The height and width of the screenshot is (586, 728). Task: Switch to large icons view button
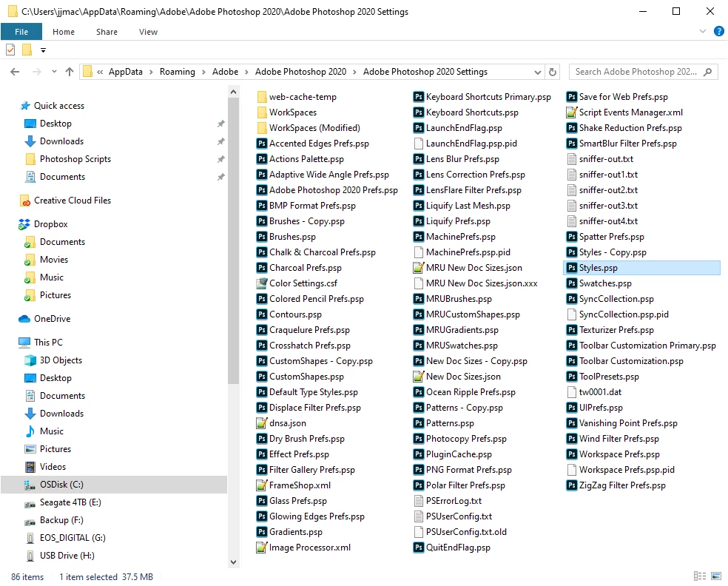(716, 576)
